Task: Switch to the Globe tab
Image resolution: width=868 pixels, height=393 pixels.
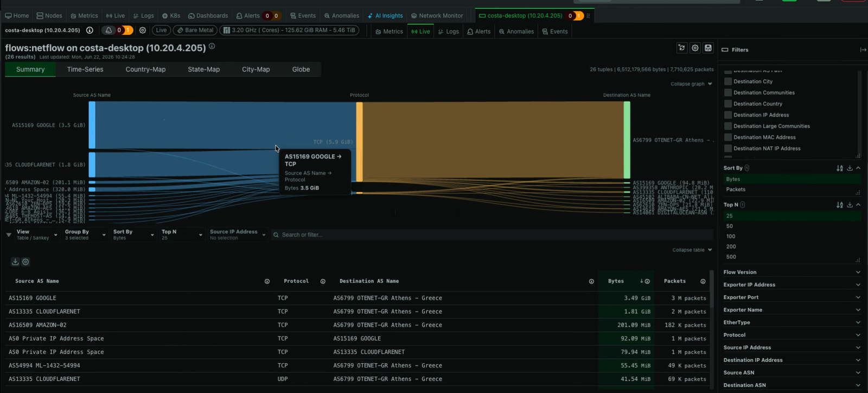Action: click(301, 69)
